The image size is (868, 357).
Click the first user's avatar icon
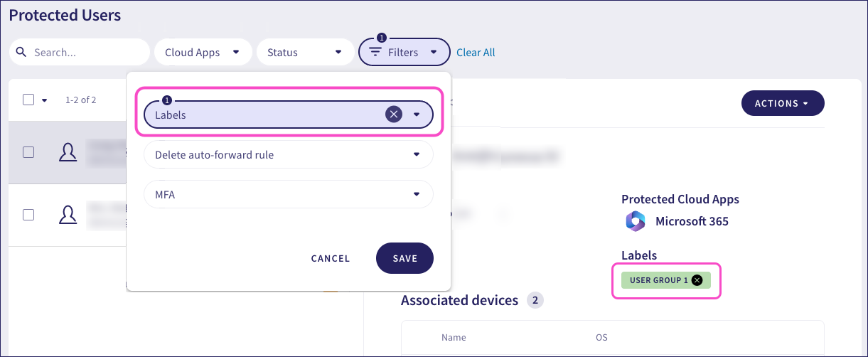(x=68, y=152)
